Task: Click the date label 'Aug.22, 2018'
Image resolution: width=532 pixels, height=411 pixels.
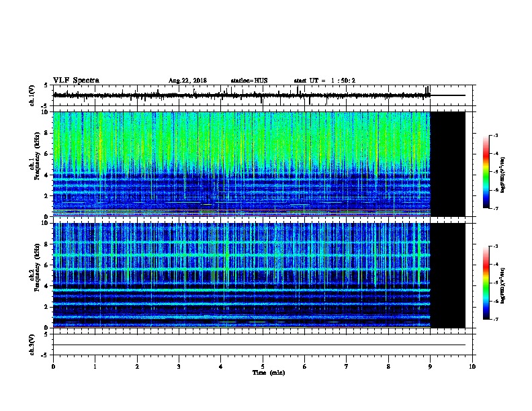Action: (187, 81)
